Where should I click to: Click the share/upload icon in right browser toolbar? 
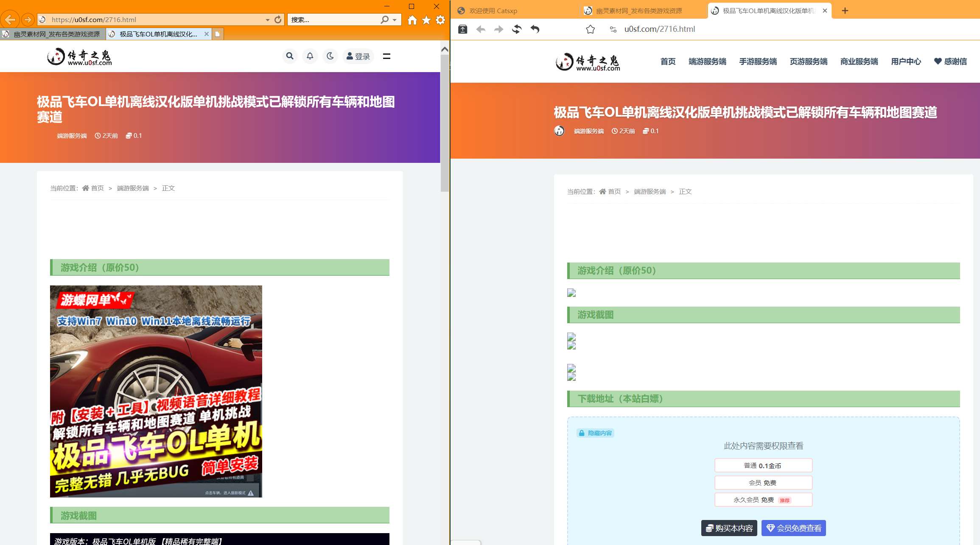tap(463, 29)
